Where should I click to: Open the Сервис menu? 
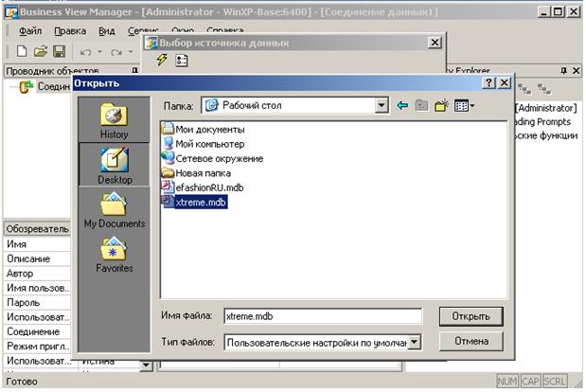pyautogui.click(x=143, y=30)
